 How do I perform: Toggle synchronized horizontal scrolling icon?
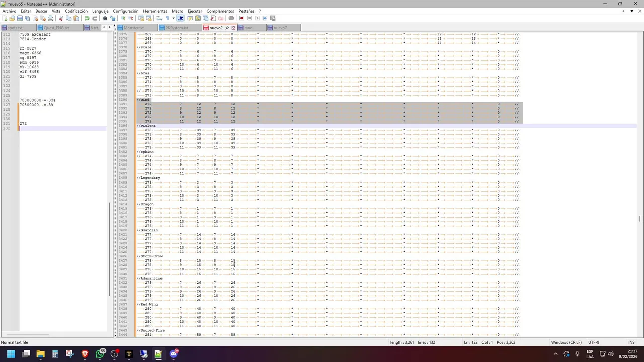(x=149, y=18)
